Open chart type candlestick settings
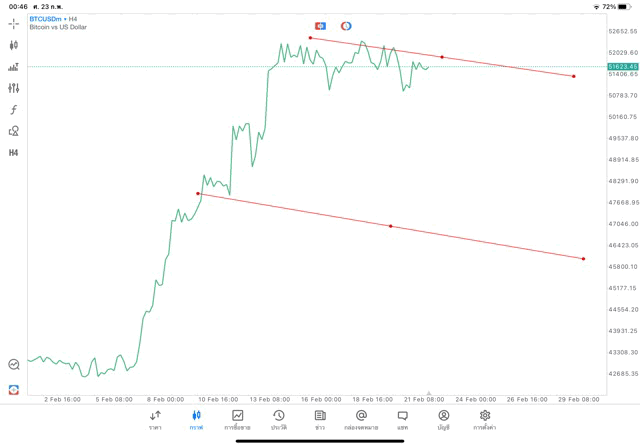640x447 pixels. pyautogui.click(x=14, y=45)
